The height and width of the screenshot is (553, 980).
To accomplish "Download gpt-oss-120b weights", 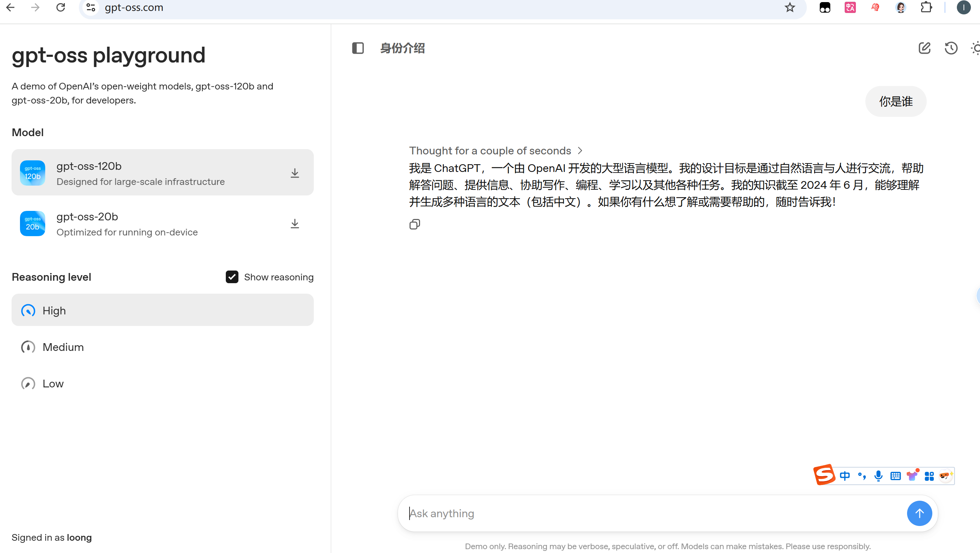I will [x=295, y=173].
